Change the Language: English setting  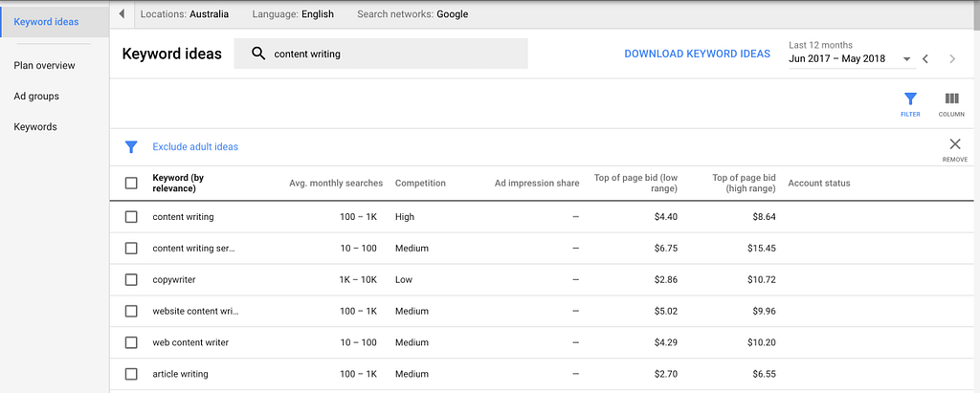click(x=291, y=14)
